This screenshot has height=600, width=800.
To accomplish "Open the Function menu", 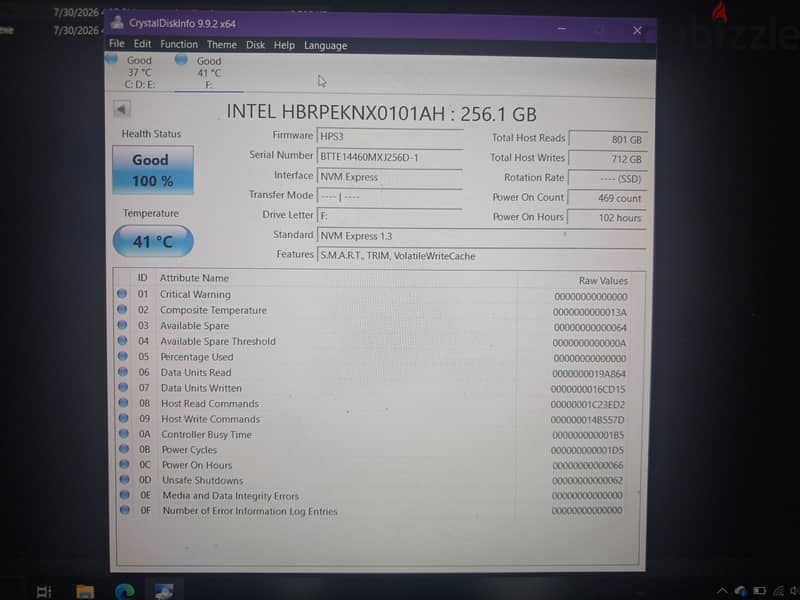I will tap(179, 44).
